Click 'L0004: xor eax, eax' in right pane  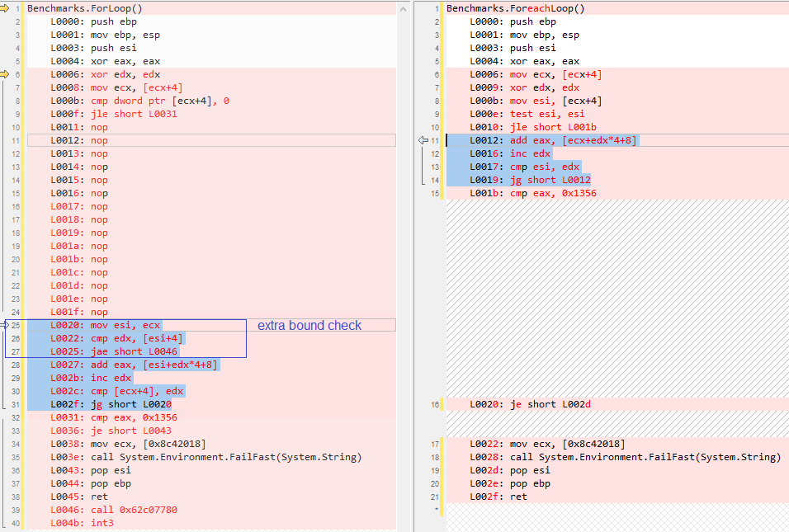coord(524,61)
